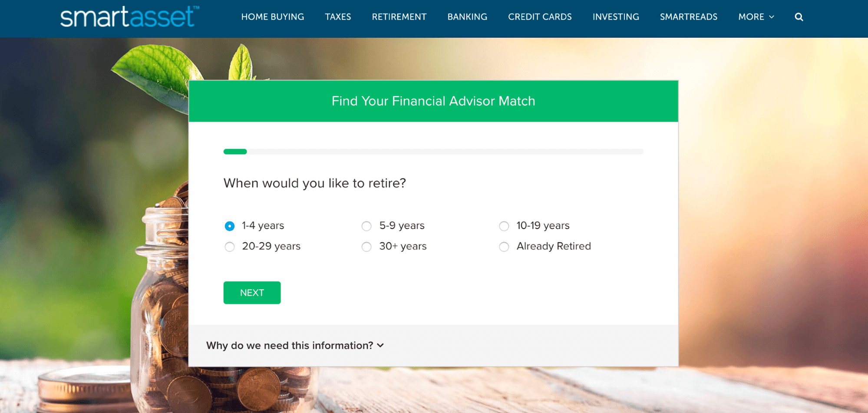The height and width of the screenshot is (413, 868).
Task: Open the More dropdown menu
Action: pyautogui.click(x=756, y=17)
